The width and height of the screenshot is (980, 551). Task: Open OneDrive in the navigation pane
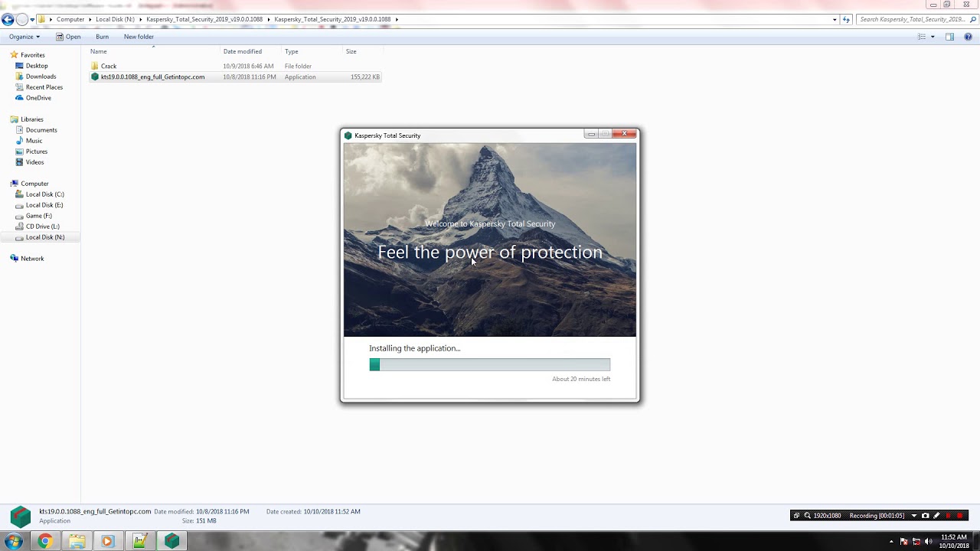[x=33, y=98]
